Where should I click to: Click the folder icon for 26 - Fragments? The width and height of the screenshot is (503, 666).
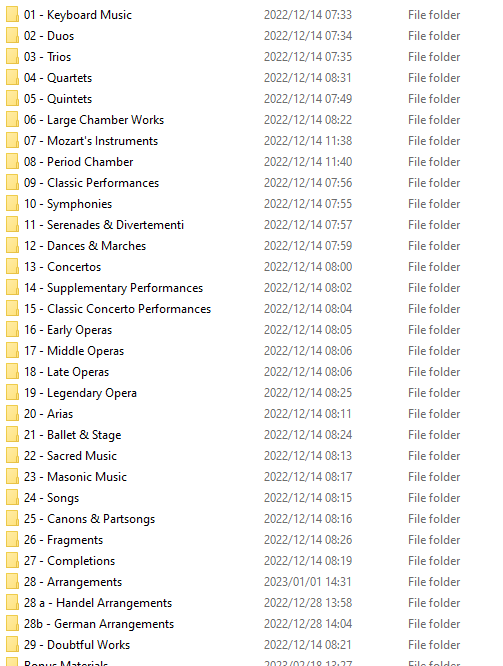pos(12,539)
